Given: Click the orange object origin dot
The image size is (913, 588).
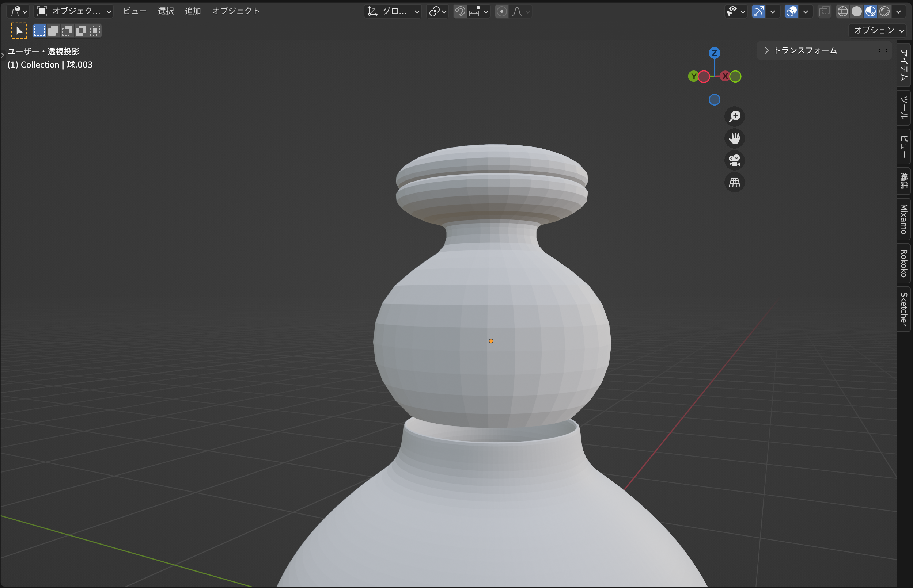Looking at the screenshot, I should pos(491,341).
